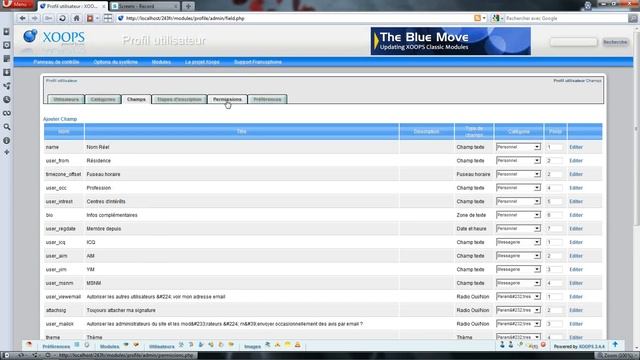Click Editer link for attachsig row

(576, 310)
